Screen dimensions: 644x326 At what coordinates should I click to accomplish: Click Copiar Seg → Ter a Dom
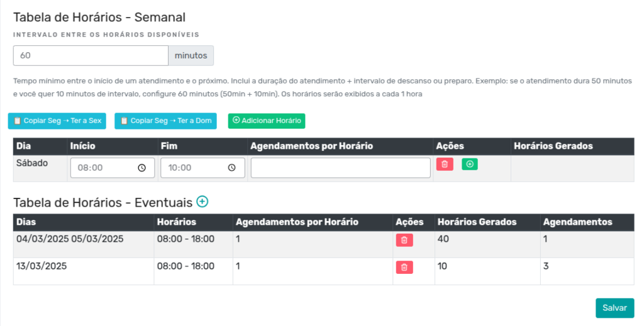point(165,121)
